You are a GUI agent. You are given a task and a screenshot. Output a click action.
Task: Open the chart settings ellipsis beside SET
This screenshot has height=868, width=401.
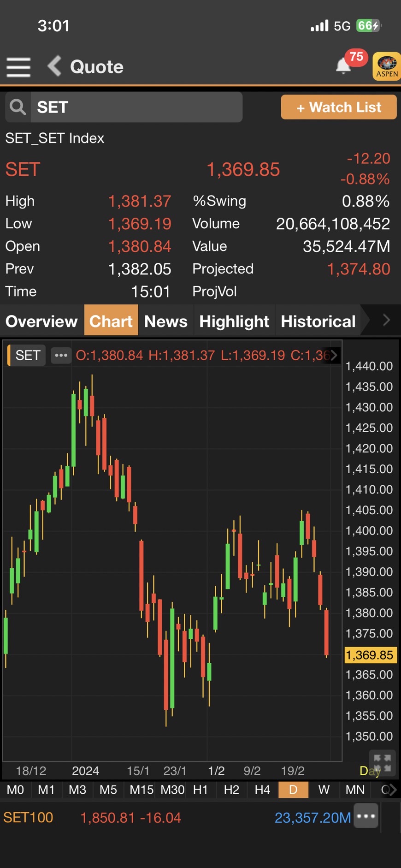[x=61, y=355]
